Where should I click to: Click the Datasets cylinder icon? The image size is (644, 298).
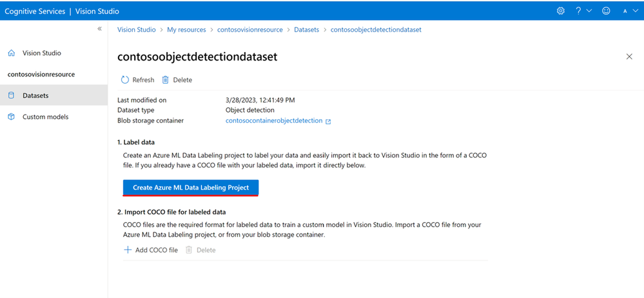click(12, 95)
